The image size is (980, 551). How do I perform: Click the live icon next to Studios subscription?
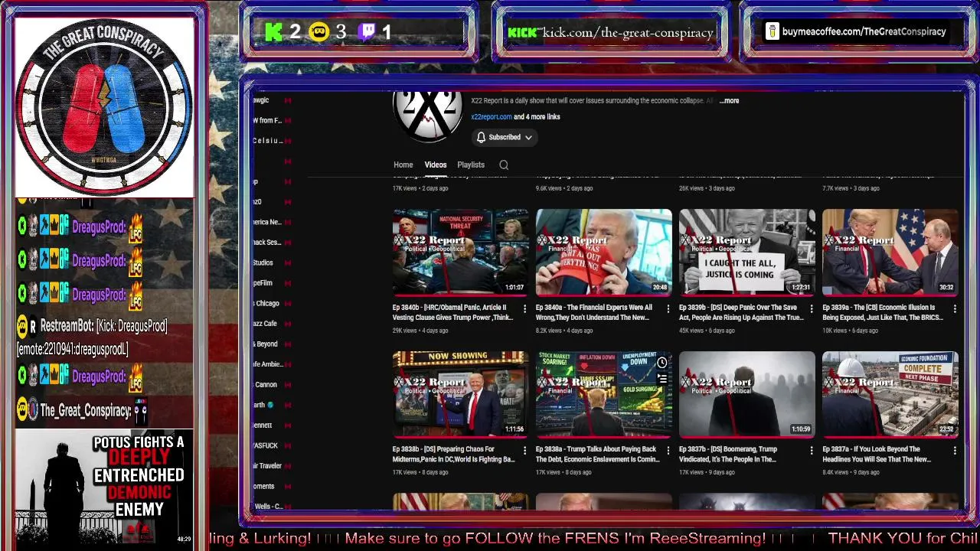tap(288, 262)
